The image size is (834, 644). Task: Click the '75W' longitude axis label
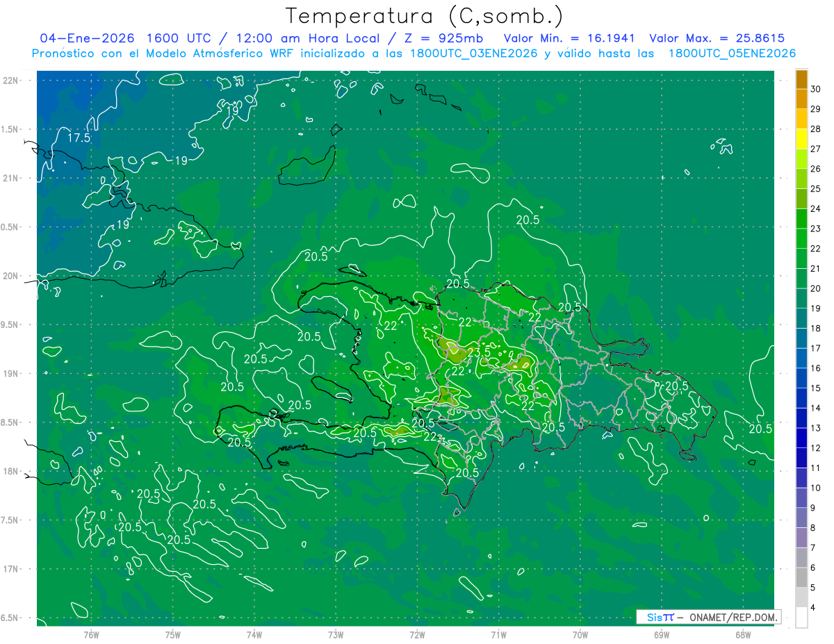pyautogui.click(x=172, y=634)
